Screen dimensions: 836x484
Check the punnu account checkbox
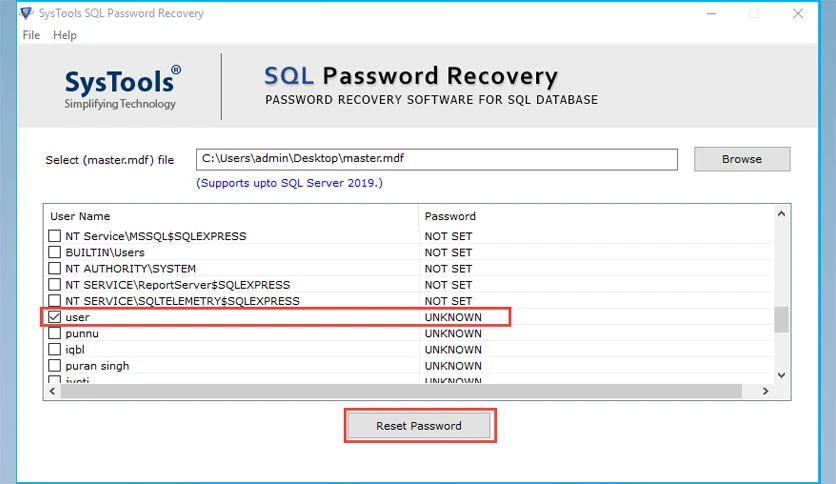[54, 333]
